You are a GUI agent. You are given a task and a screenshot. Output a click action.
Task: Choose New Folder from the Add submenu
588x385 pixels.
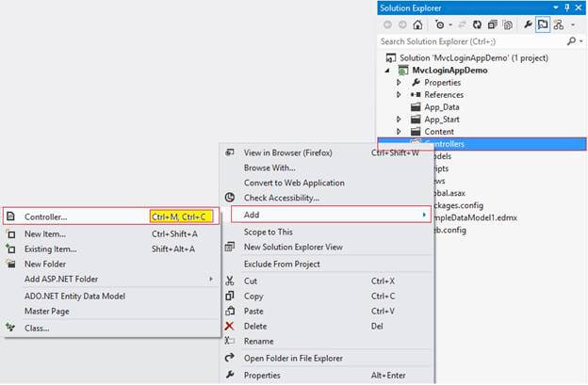tap(111, 264)
